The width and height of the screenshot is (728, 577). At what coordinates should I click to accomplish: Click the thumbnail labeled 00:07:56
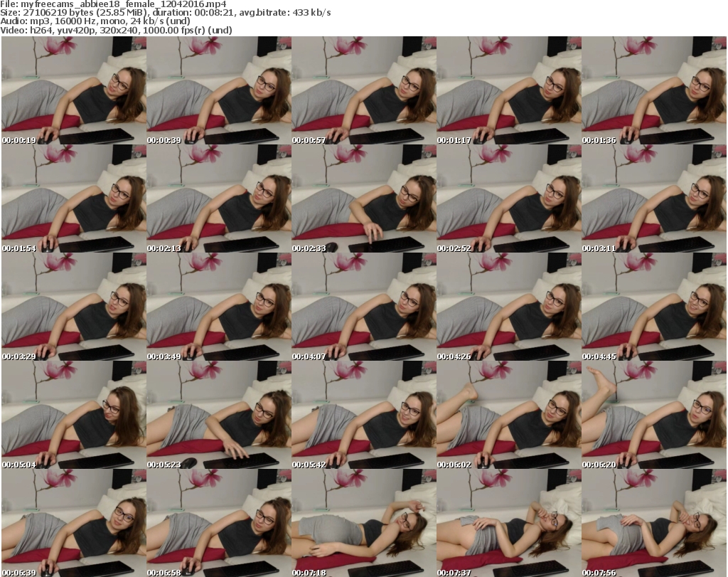point(654,523)
